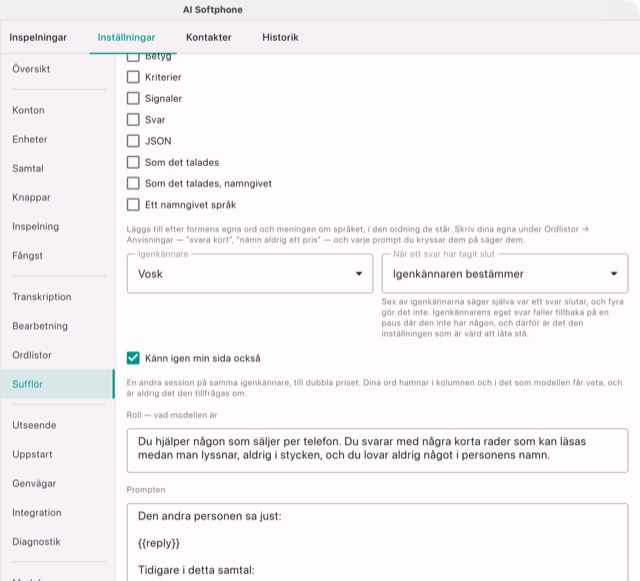Enable the Signaler checkbox
The width and height of the screenshot is (640, 581).
point(133,98)
